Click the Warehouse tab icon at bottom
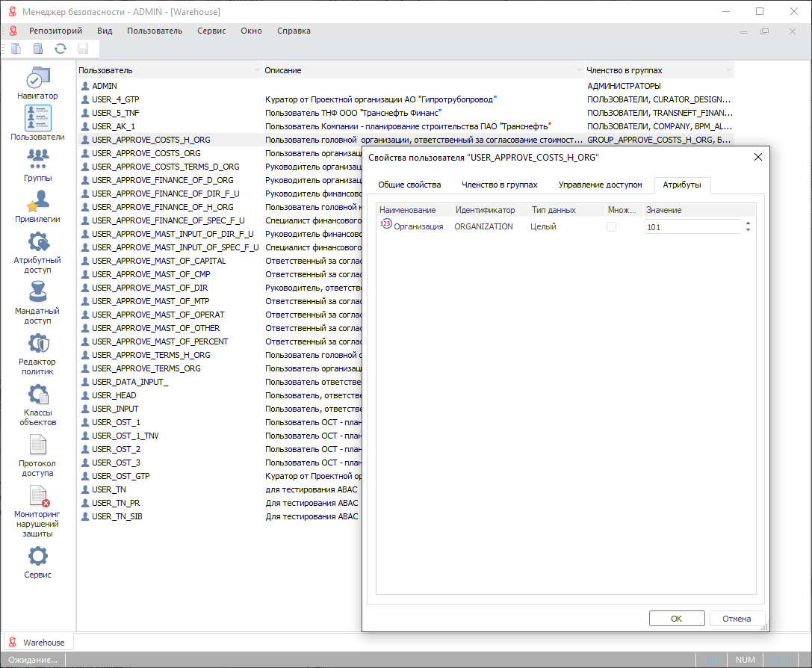Screen dimensions: 812x668 (13, 642)
